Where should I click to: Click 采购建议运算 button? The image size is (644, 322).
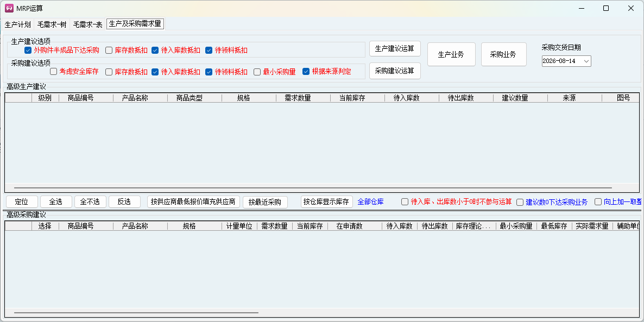pyautogui.click(x=395, y=71)
